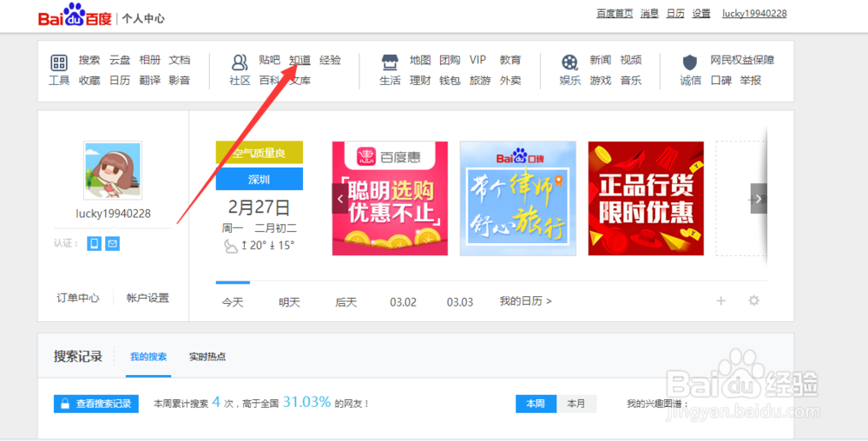Open 外卖 takeout link
868x441 pixels.
(510, 80)
